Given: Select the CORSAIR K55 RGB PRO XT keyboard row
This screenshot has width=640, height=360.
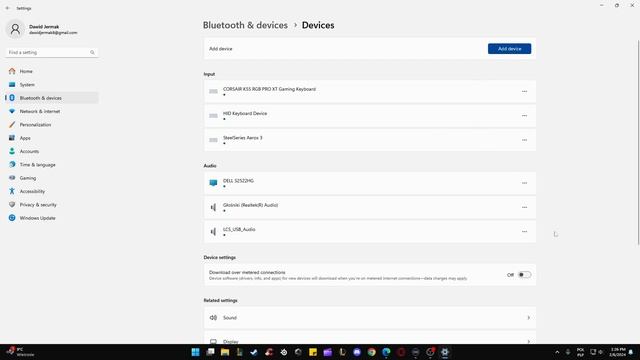Looking at the screenshot, I should [370, 91].
